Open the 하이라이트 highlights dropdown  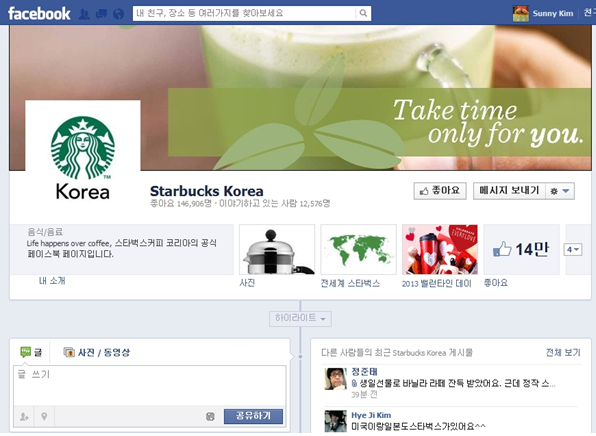300,319
